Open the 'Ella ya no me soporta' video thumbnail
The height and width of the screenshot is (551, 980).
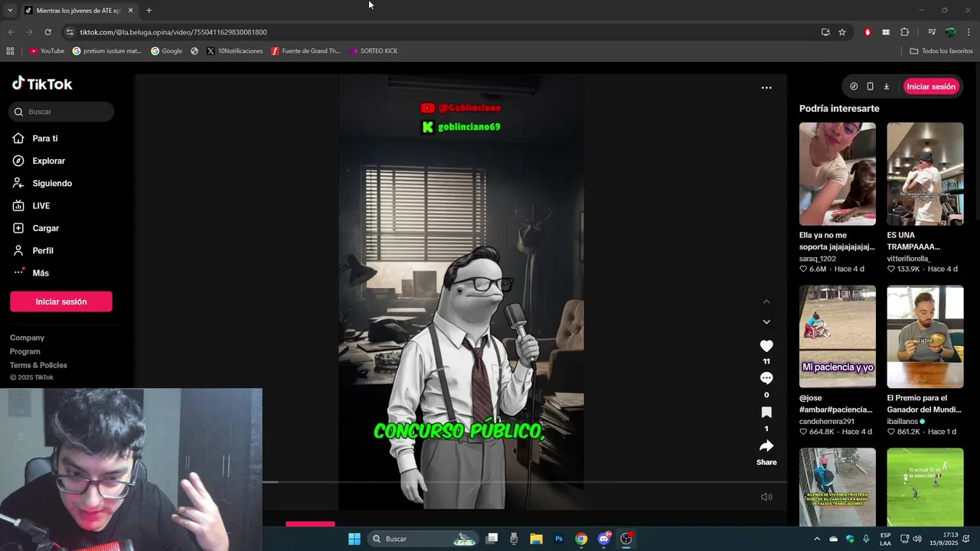tap(838, 174)
